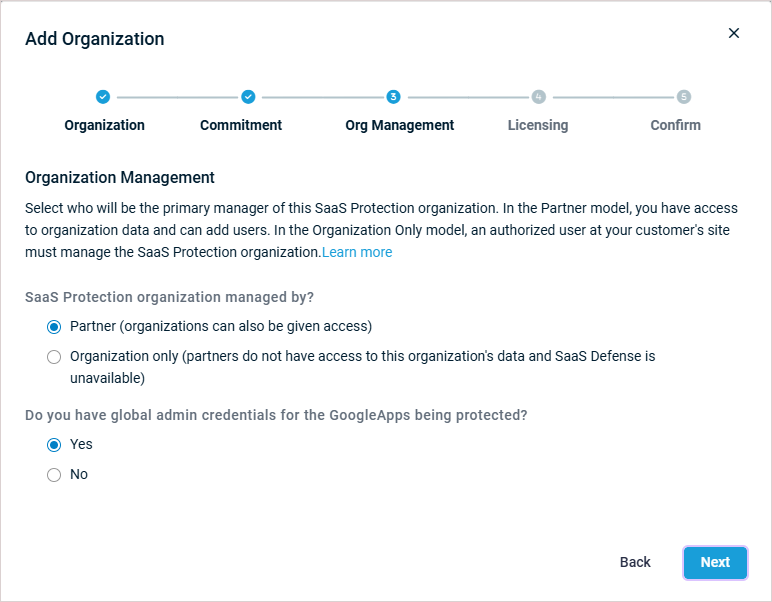The image size is (772, 602).
Task: Click the completed Organization step checkmark icon
Action: (103, 97)
